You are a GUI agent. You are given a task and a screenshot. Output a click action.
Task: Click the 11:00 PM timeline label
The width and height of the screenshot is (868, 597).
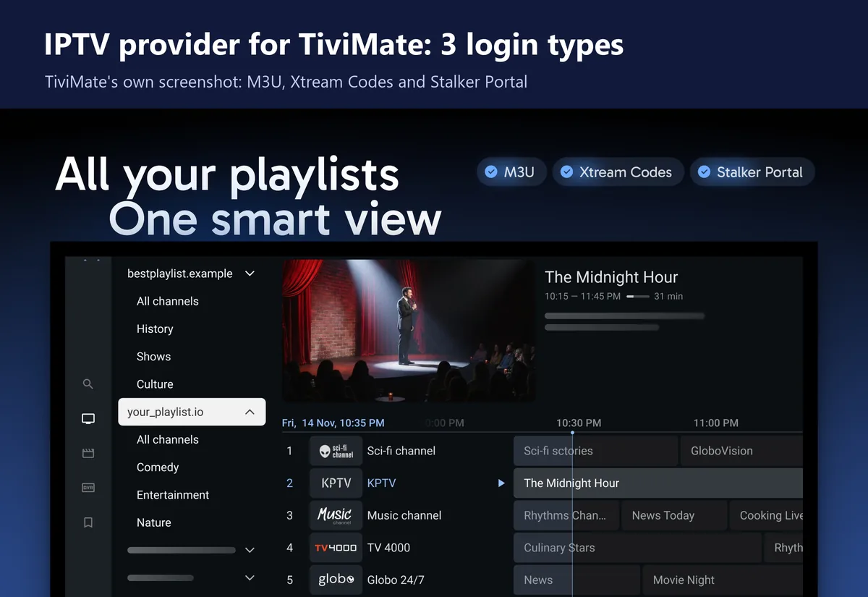pos(716,423)
